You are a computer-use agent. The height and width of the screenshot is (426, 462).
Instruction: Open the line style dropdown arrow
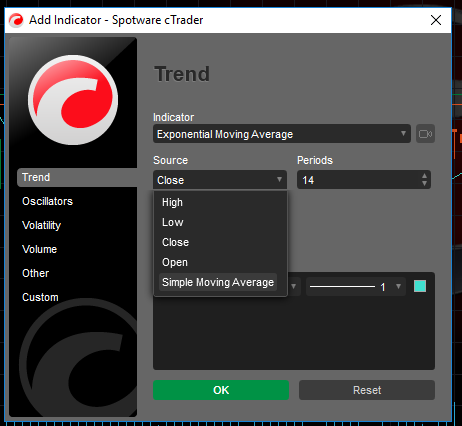click(294, 286)
